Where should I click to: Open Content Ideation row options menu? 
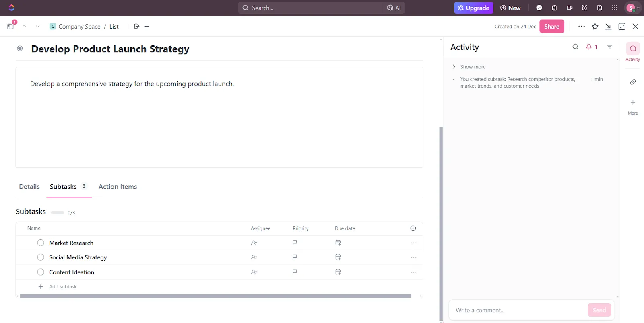(413, 272)
